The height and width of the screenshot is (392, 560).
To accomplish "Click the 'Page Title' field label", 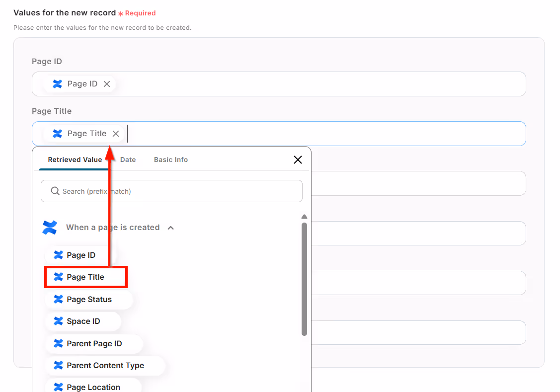I will tap(52, 111).
